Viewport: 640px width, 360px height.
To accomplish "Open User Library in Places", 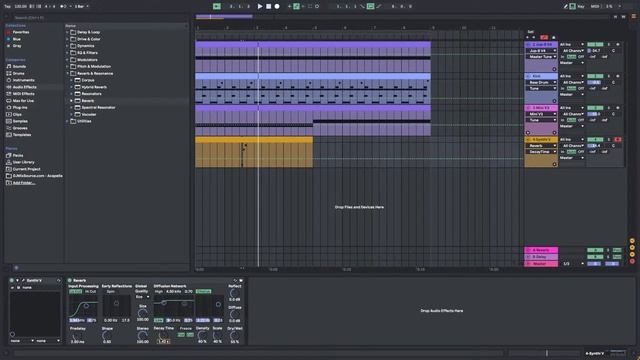I will click(x=23, y=162).
